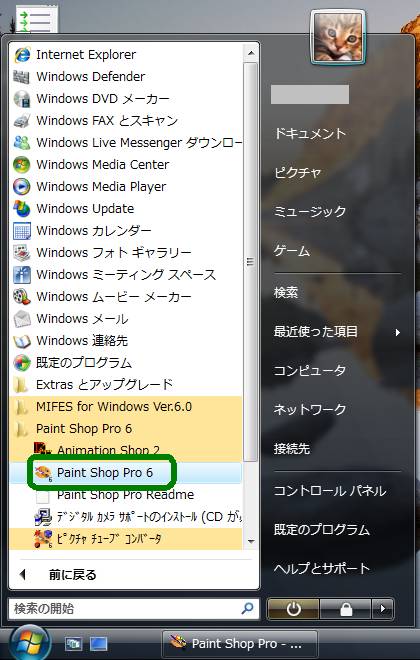
Task: Open ドキュメント in the right pane
Action: [310, 133]
